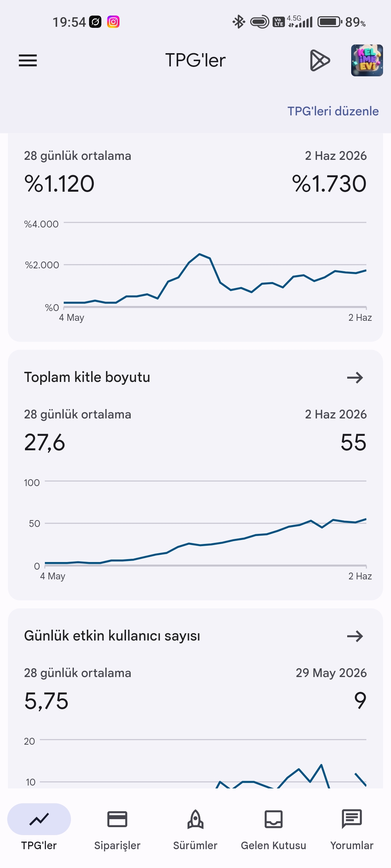Expand Günlük etkin kullanıcı sayısı arrow
The image size is (391, 868).
coord(355,636)
